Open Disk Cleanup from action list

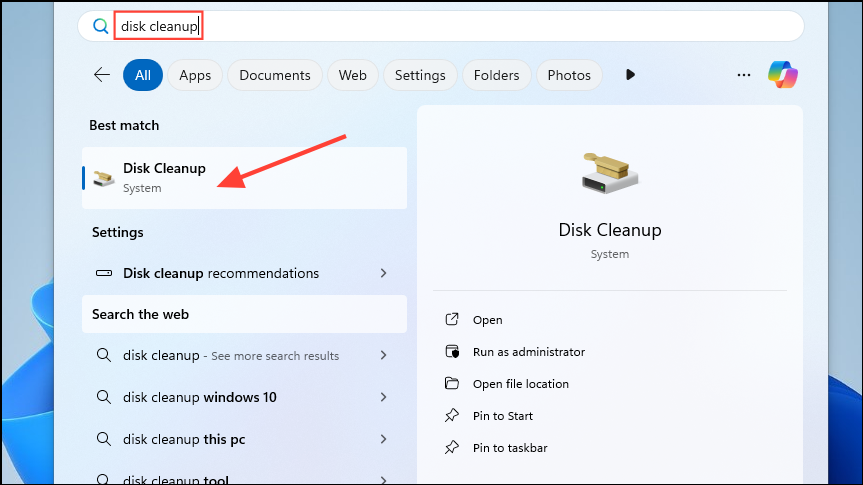tap(488, 320)
